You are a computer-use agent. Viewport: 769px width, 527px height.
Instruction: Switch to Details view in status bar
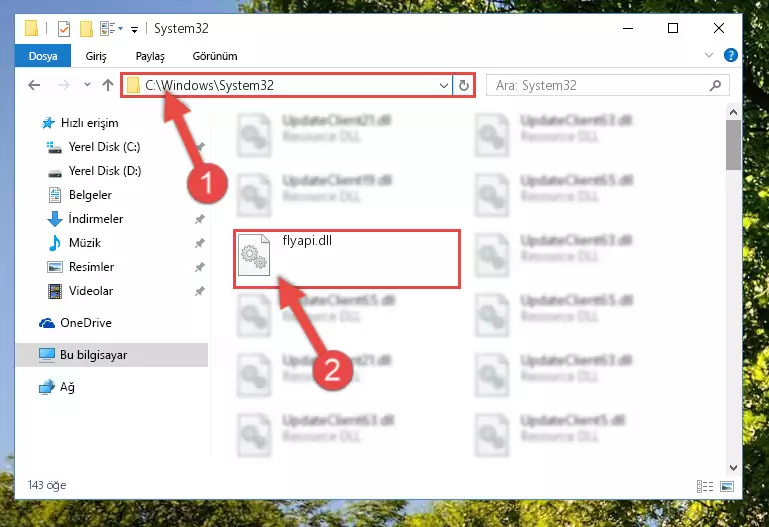705,486
